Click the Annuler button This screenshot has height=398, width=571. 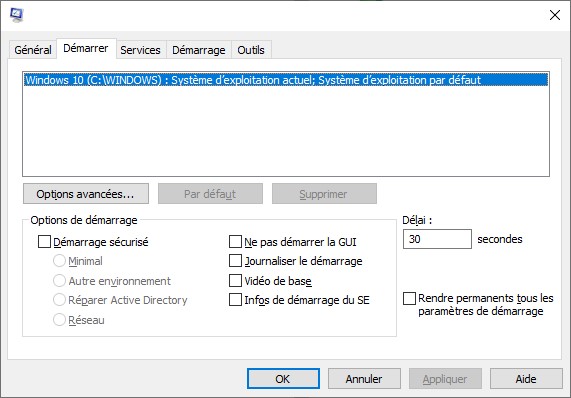[364, 379]
